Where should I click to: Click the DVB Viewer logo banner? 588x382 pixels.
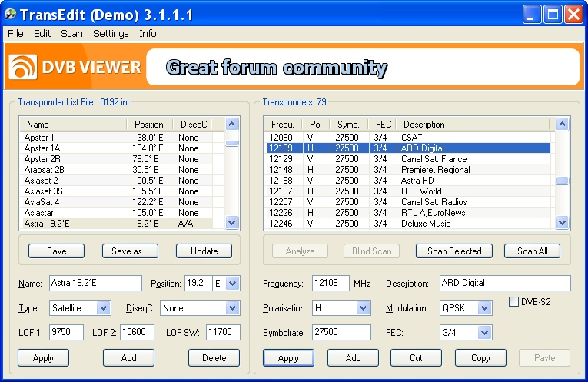75,67
